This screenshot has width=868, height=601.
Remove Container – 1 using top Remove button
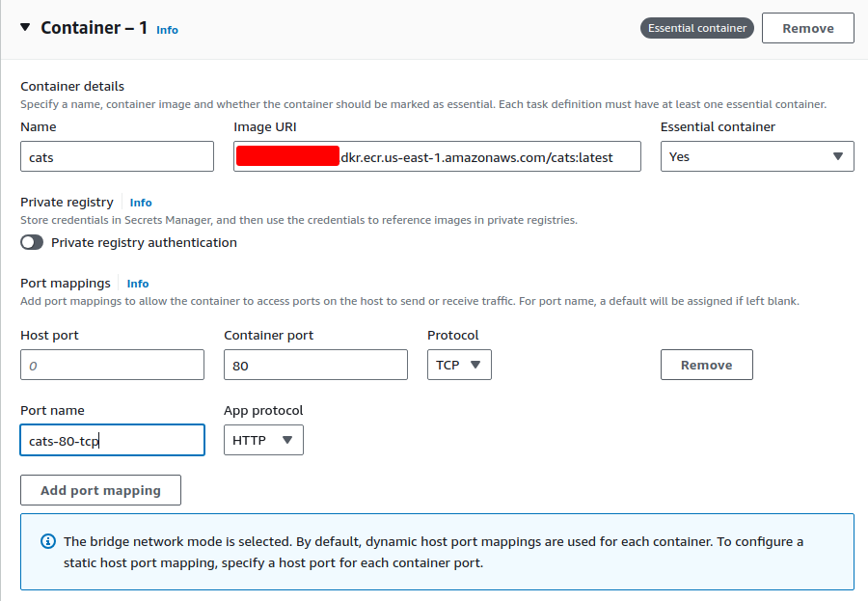[807, 28]
